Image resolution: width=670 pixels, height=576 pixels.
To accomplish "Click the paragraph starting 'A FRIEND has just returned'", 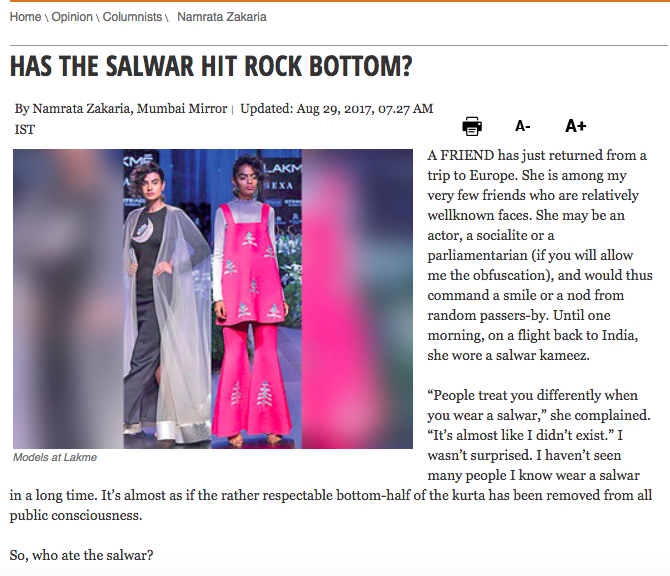I will [x=540, y=255].
